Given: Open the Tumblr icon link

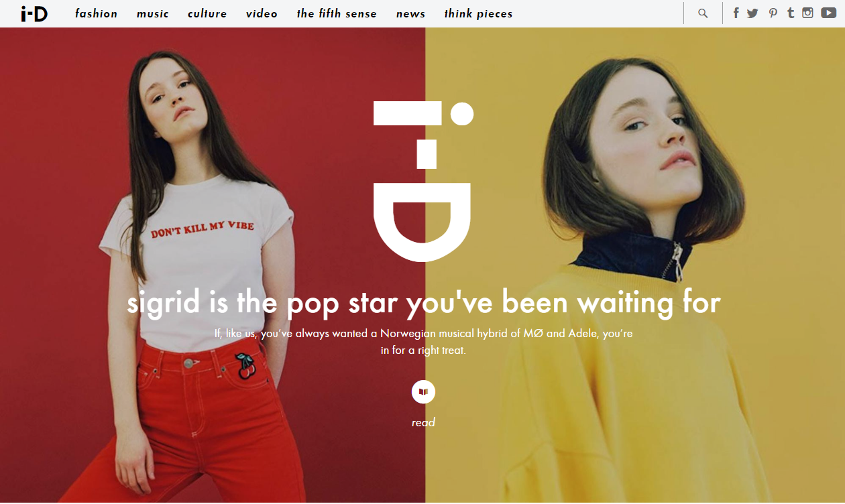Looking at the screenshot, I should tap(791, 13).
